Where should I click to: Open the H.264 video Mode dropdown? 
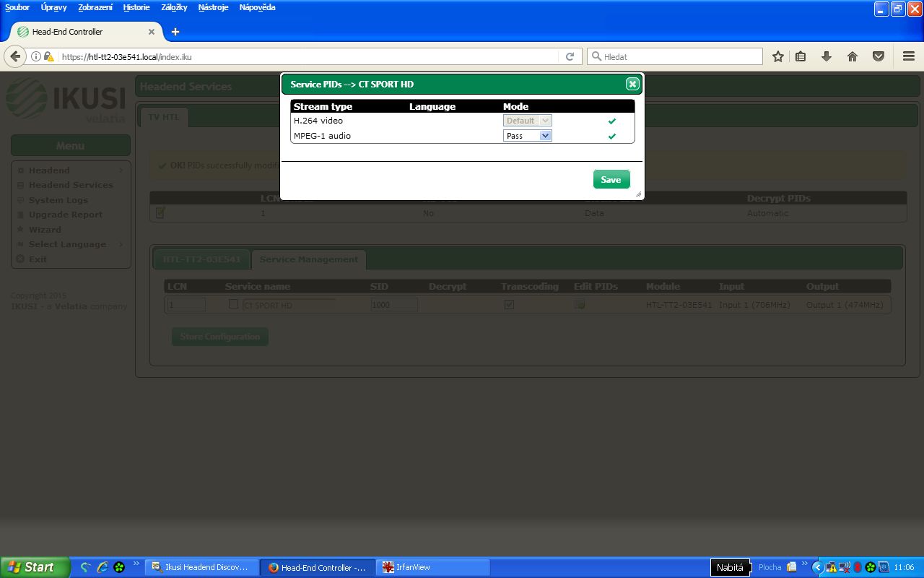pyautogui.click(x=528, y=121)
